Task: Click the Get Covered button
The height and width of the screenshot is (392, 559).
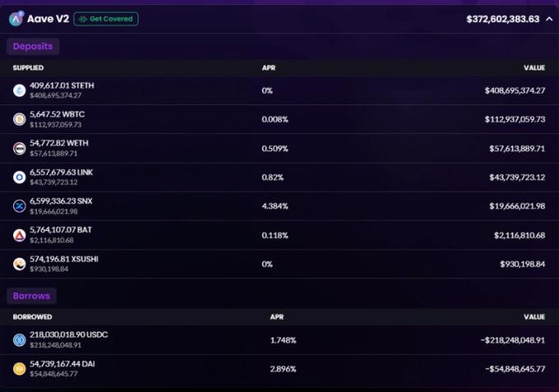Action: [x=106, y=18]
